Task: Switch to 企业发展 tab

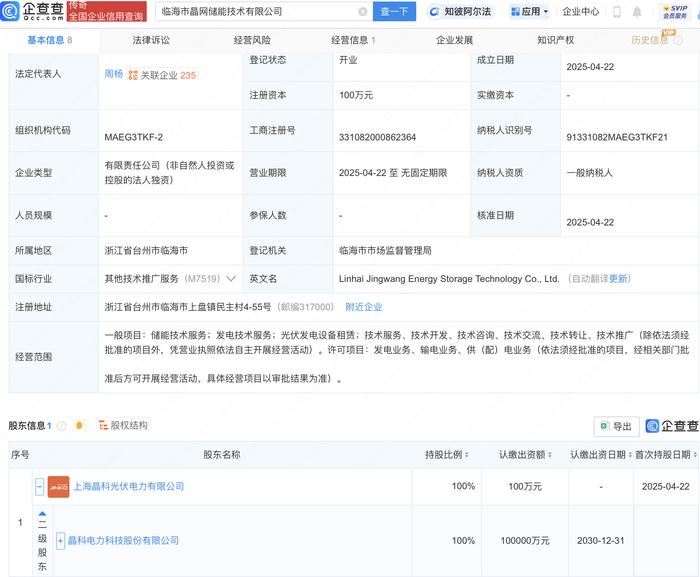Action: [x=454, y=40]
